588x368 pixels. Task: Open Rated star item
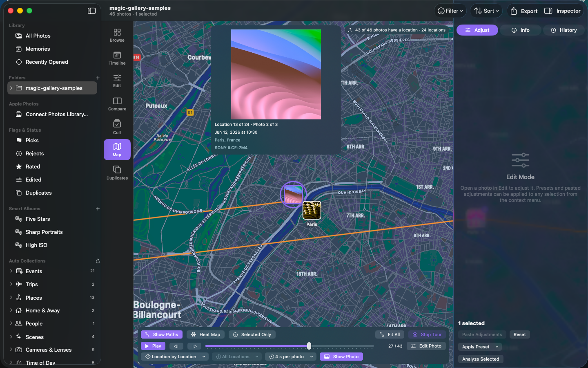pyautogui.click(x=52, y=166)
